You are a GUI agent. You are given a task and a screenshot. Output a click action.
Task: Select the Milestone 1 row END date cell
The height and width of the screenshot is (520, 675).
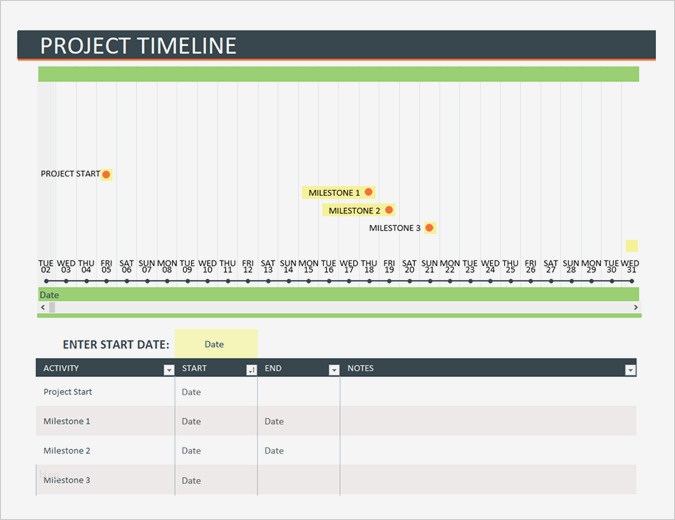pos(299,421)
